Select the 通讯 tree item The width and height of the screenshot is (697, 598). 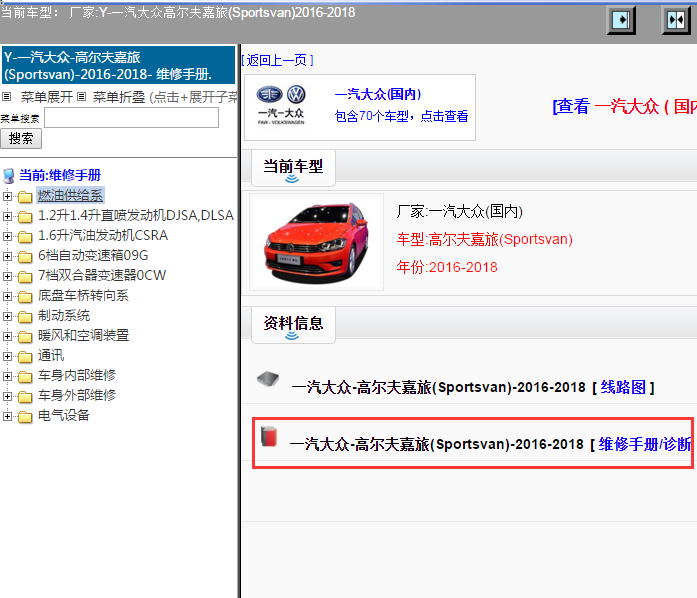pos(51,355)
